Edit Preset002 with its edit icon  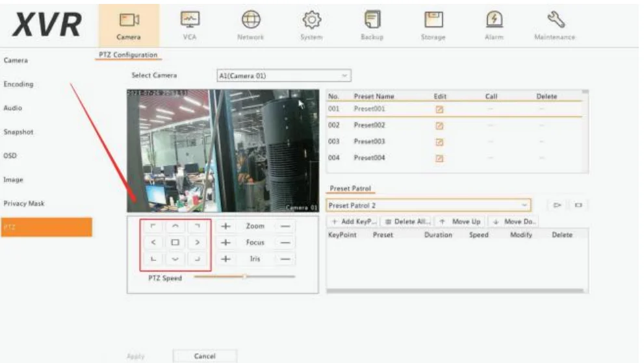coord(439,126)
